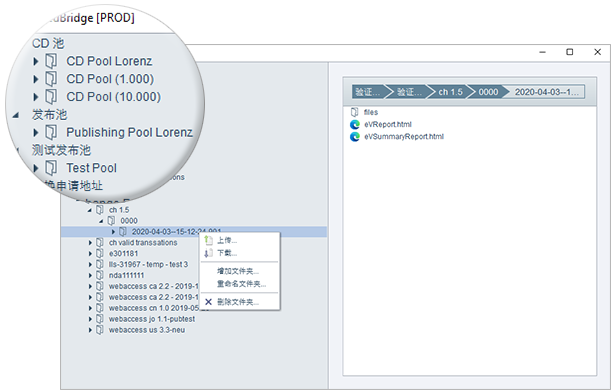The height and width of the screenshot is (390, 611).
Task: Select 重命名文件夹 in the context menu
Action: click(x=241, y=284)
